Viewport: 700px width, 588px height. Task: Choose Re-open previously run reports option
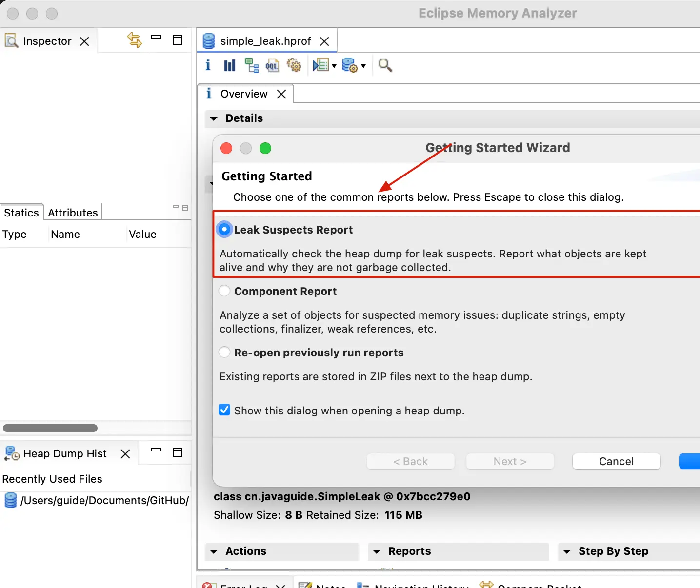tap(224, 353)
